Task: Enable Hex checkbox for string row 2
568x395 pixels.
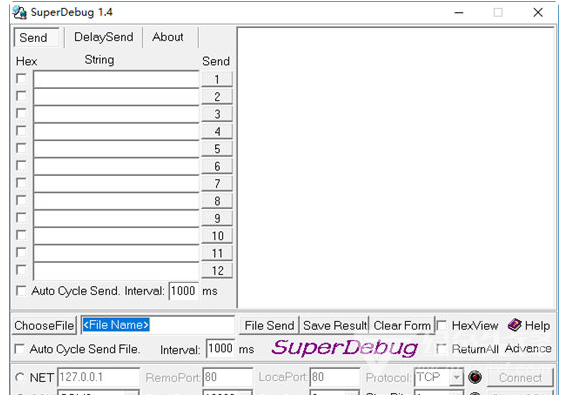Action: click(x=21, y=96)
